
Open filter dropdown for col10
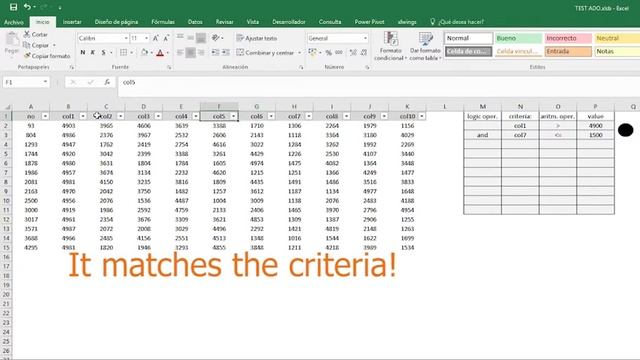tap(422, 116)
